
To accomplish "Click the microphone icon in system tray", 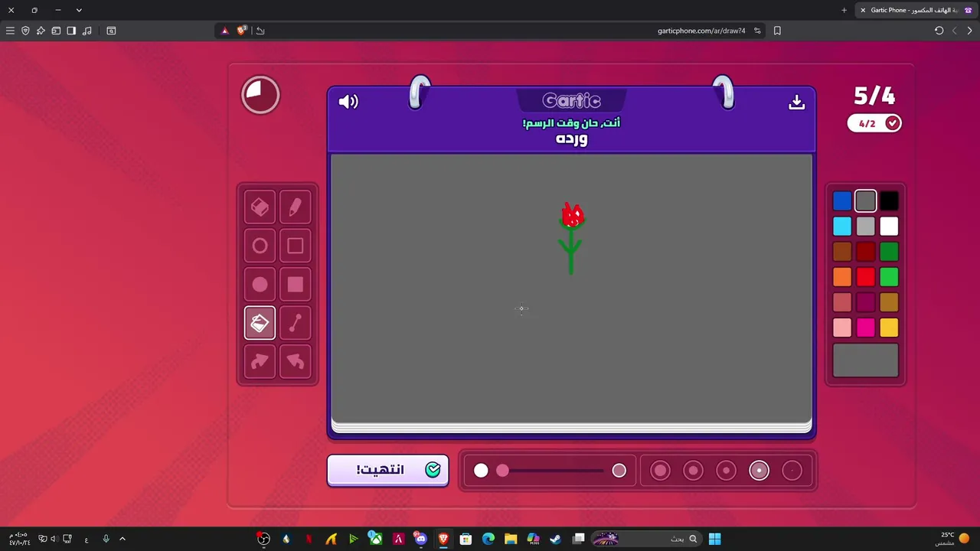I will coord(106,539).
